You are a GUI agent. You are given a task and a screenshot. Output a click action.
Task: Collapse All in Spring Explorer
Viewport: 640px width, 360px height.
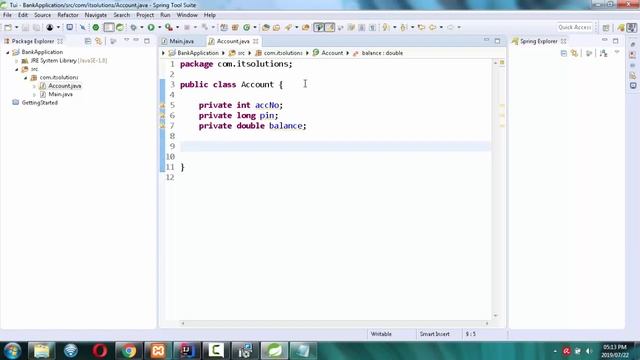[564, 53]
